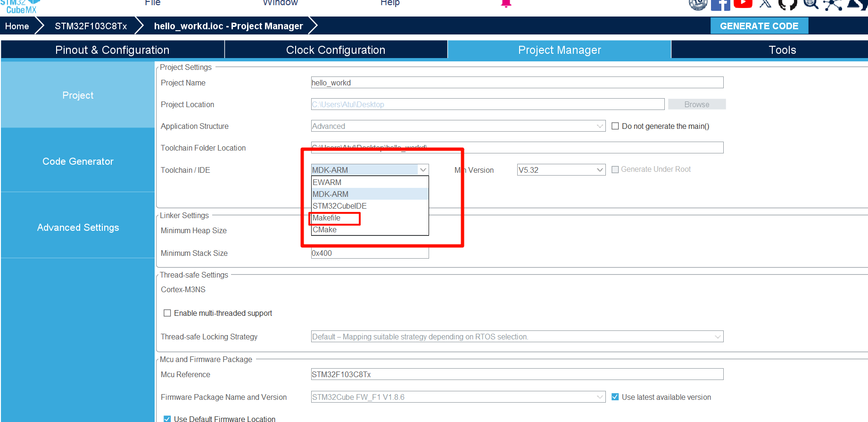Click the Minimum Stack Size field

370,253
